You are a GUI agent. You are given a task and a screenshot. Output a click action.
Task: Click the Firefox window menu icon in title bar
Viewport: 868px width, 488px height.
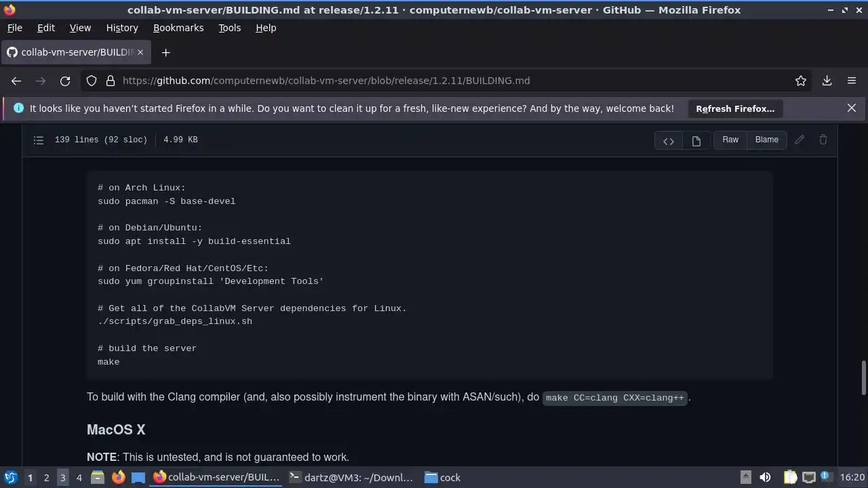9,9
